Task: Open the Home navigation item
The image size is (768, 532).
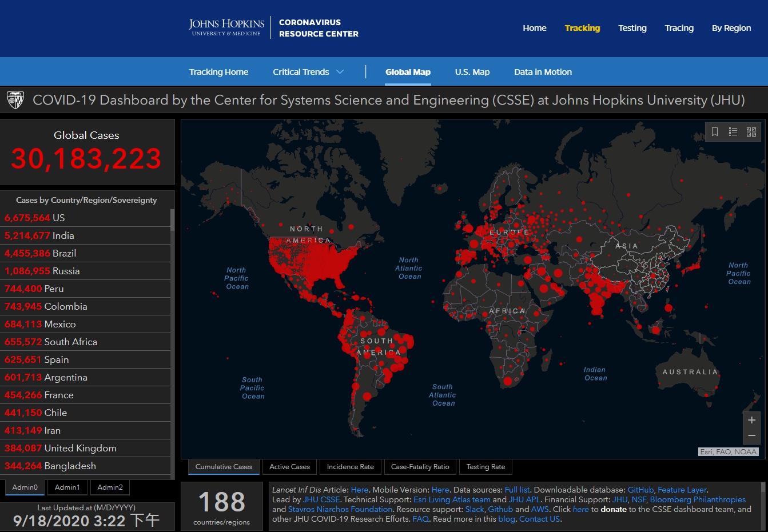Action: click(x=535, y=28)
